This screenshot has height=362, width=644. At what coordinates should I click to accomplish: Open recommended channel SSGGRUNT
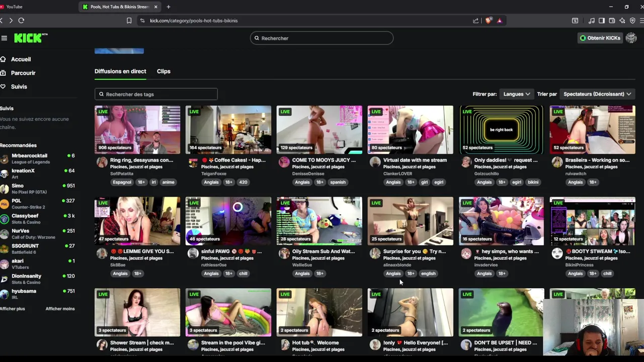click(37, 249)
